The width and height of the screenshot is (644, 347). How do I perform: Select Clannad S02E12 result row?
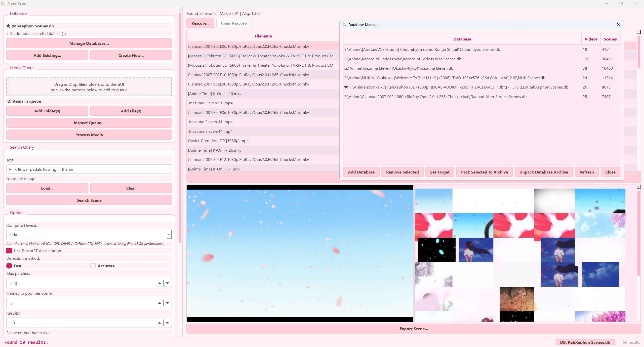pos(263,160)
